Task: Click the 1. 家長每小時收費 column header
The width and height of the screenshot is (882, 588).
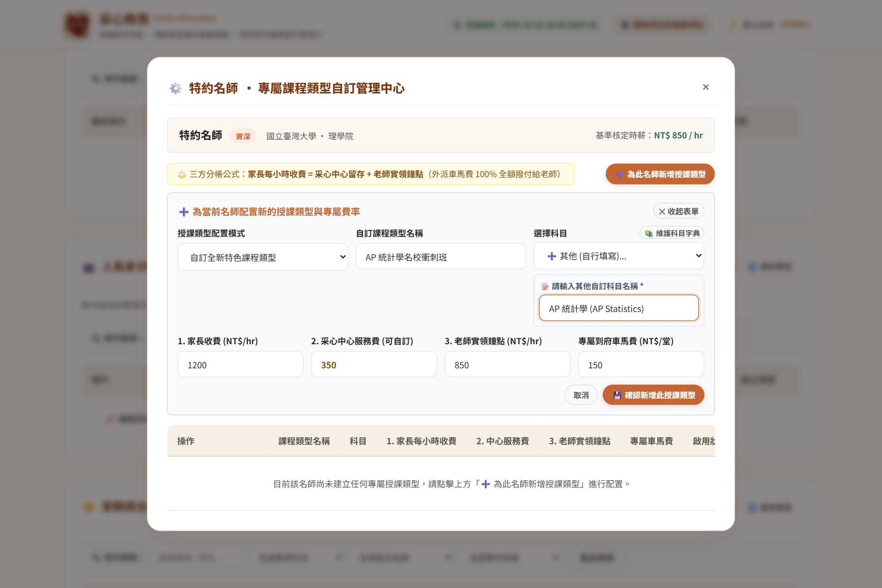Action: pyautogui.click(x=421, y=441)
